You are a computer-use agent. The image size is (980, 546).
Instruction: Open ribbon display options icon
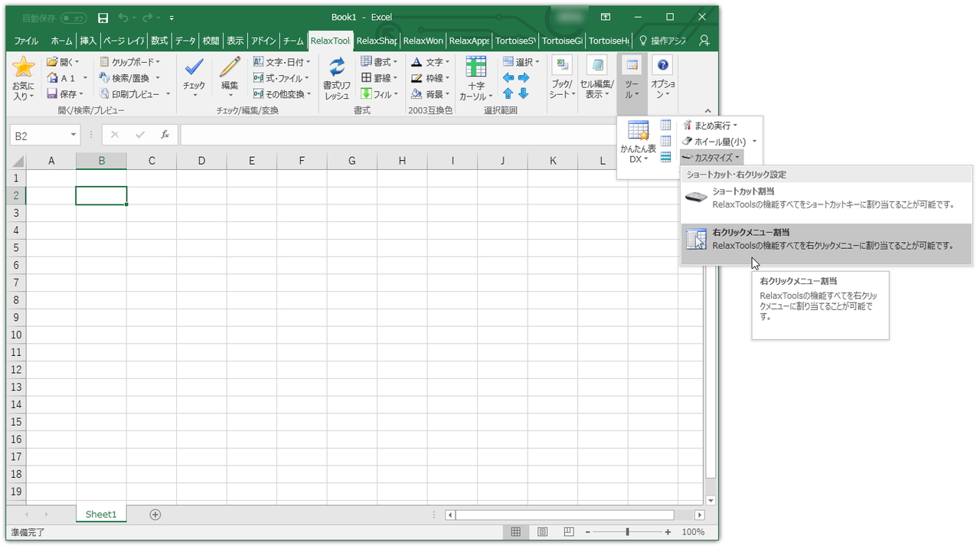(606, 17)
